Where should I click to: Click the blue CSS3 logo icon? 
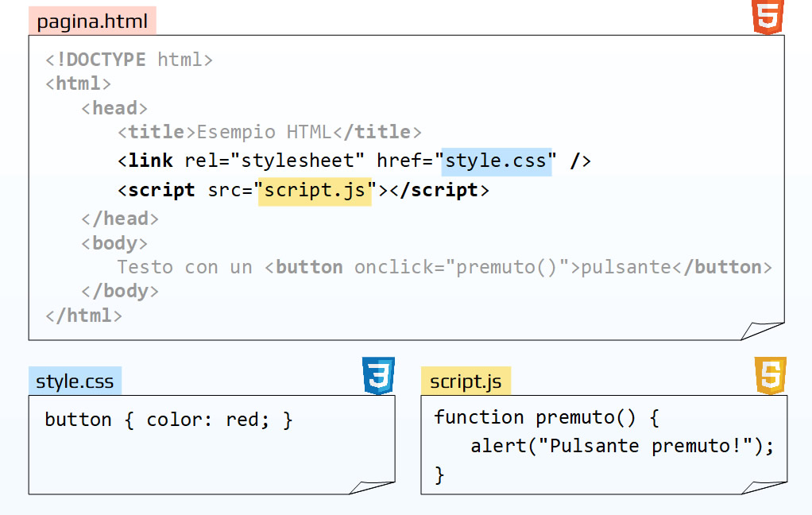378,376
